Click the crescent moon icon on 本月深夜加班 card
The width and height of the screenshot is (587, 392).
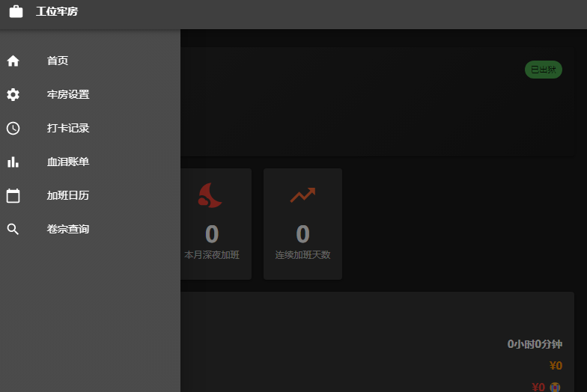(210, 195)
